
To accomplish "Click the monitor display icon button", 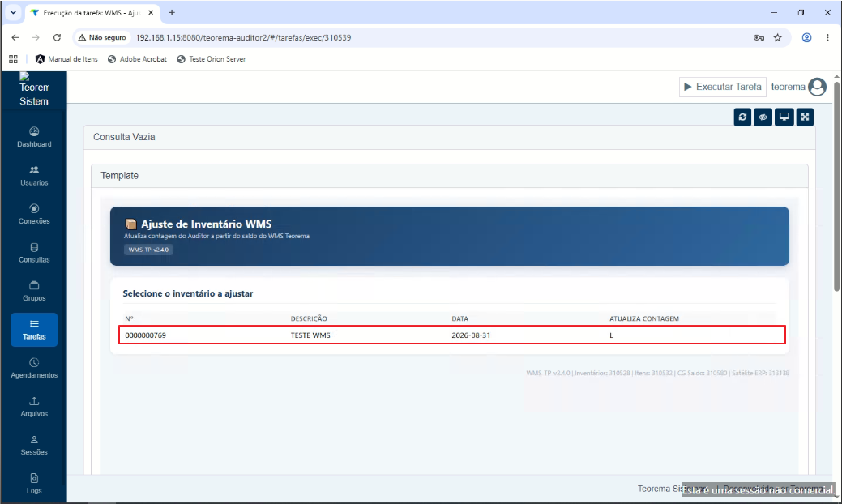I will [x=784, y=117].
